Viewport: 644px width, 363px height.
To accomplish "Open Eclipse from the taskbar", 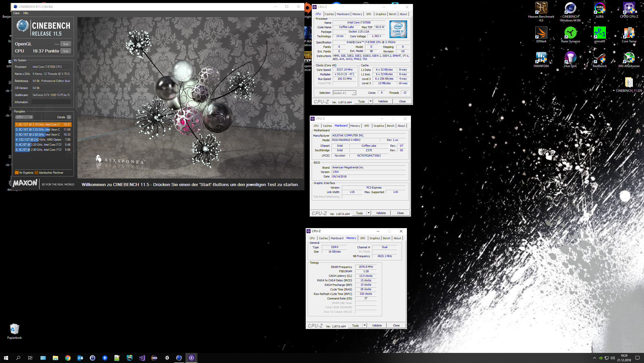I will tap(154, 358).
